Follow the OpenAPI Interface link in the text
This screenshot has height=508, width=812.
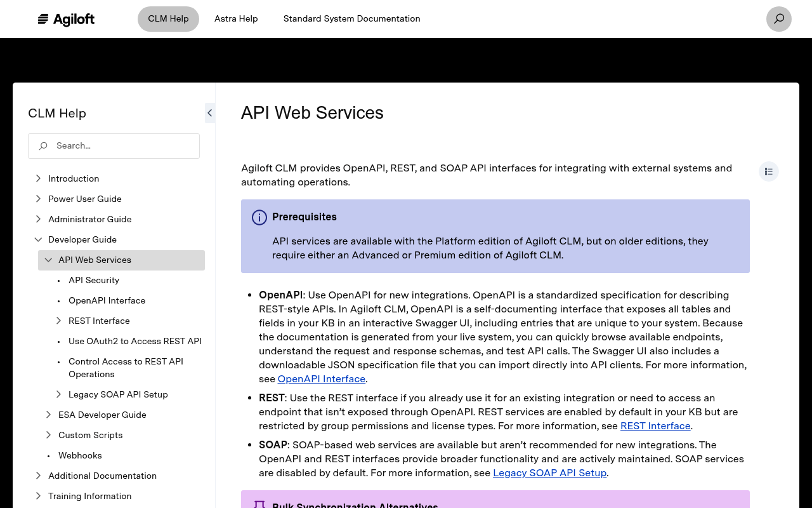(x=322, y=379)
